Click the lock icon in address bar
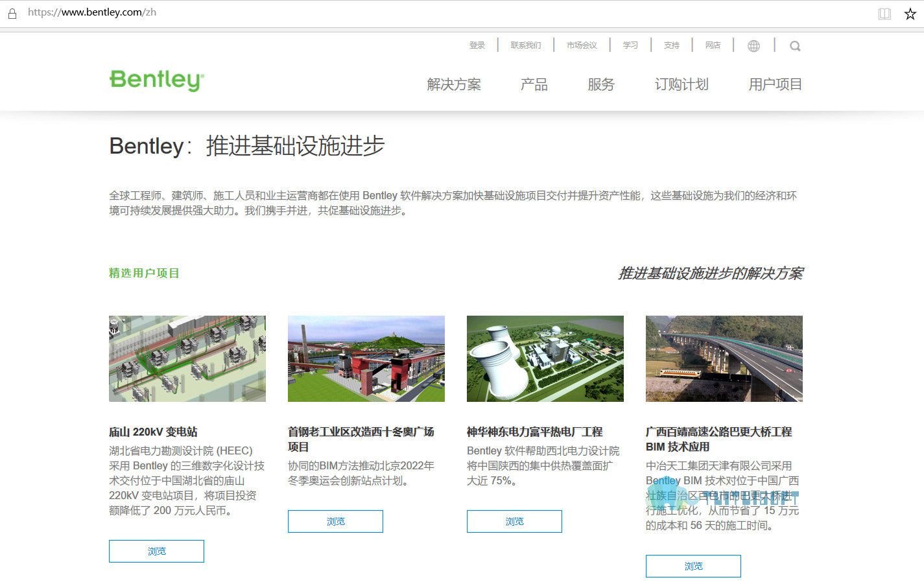This screenshot has width=924, height=584. pos(12,13)
